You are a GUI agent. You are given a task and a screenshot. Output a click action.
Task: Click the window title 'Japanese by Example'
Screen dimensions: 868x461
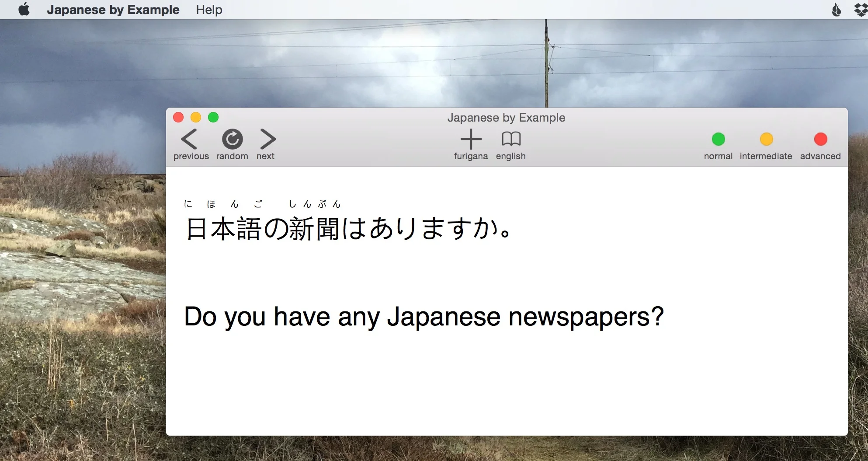[506, 118]
